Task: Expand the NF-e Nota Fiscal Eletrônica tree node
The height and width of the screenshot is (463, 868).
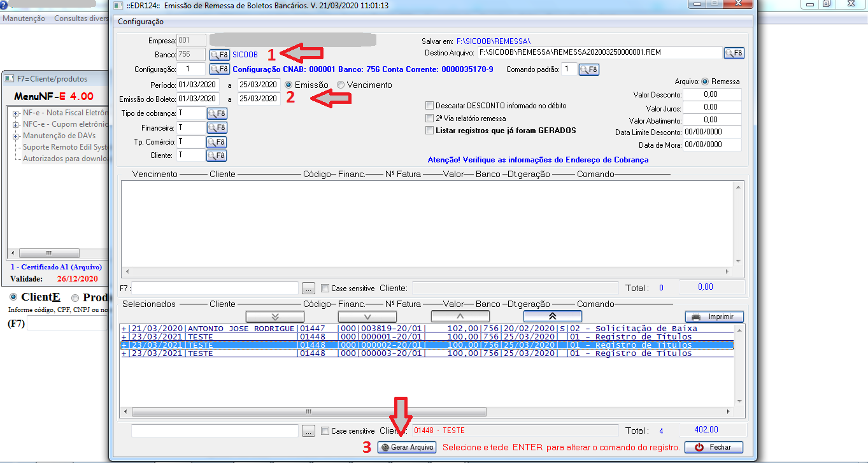Action: [15, 113]
